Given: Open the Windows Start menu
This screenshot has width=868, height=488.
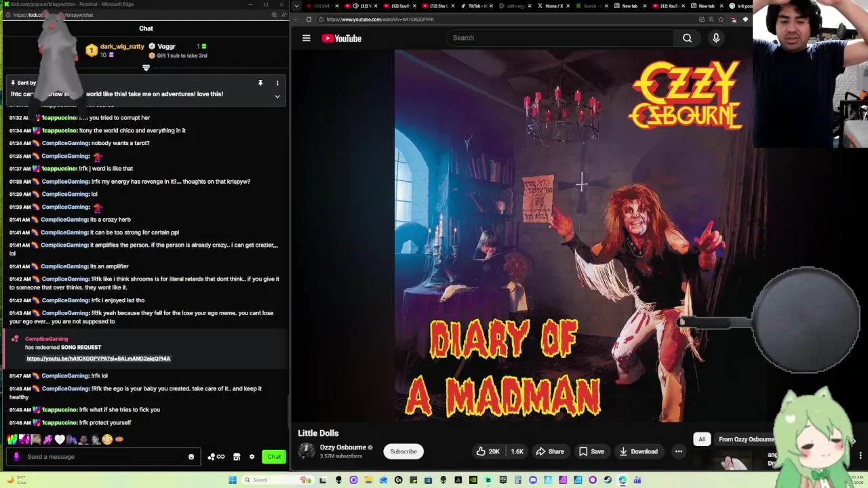Looking at the screenshot, I should click(x=233, y=480).
